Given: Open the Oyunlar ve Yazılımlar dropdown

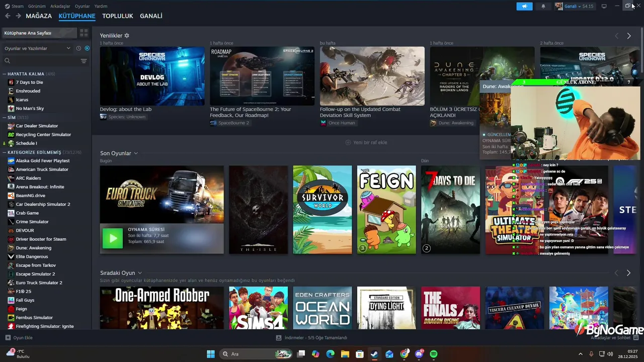Looking at the screenshot, I should tap(38, 48).
